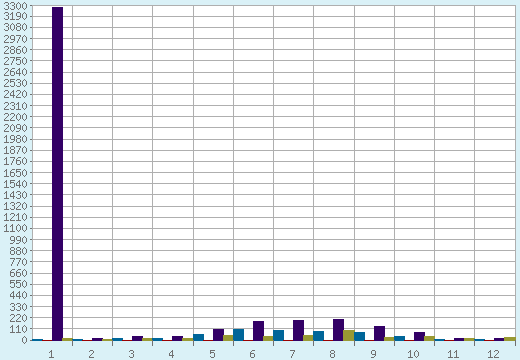
Task: Select the blue bar in group 7
Action: [278, 335]
